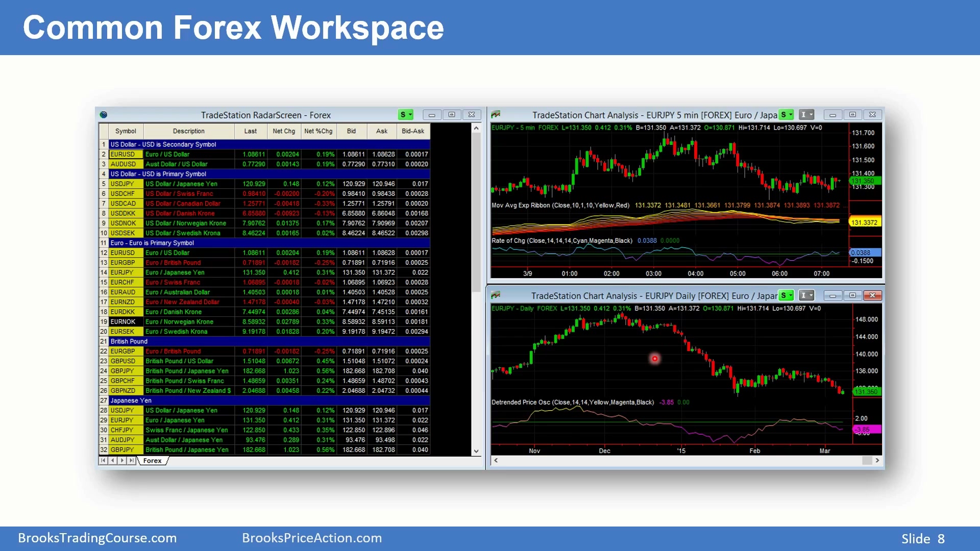Click the Daily chart horizontal scrollbar thumb
Image resolution: width=980 pixels, height=551 pixels.
pyautogui.click(x=867, y=460)
